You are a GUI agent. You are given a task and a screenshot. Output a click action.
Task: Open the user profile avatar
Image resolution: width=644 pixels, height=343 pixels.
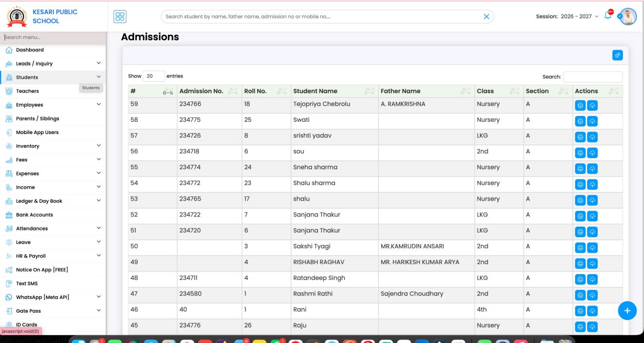point(628,17)
